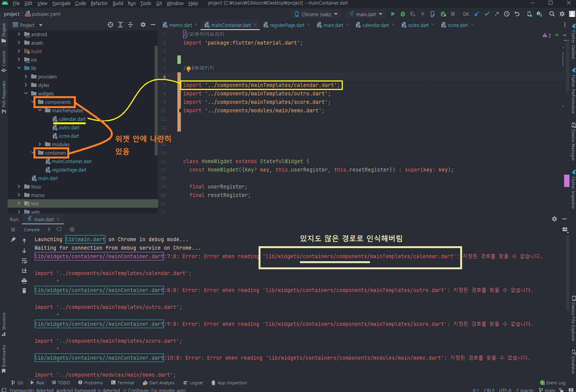
Task: Stop process square in Run panel
Action: tap(13, 230)
